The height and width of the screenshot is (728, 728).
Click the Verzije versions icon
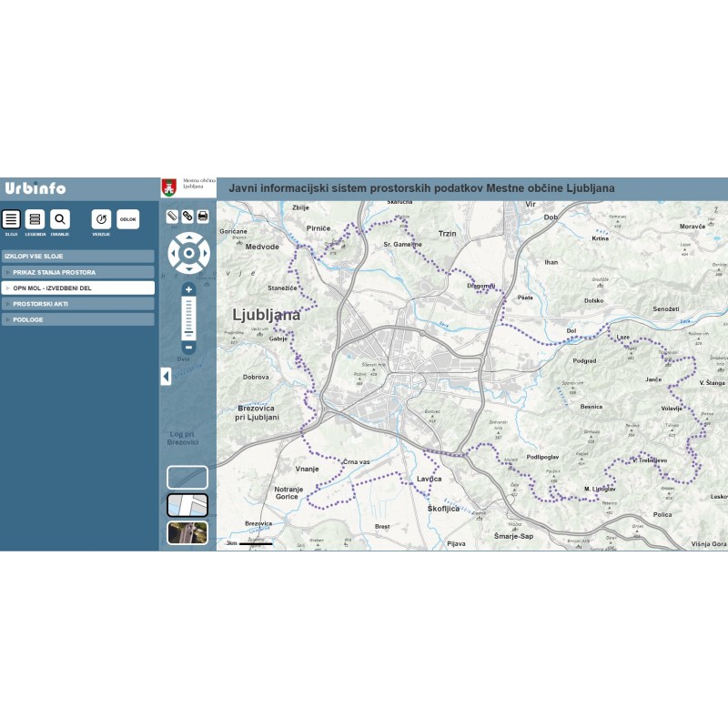pyautogui.click(x=101, y=219)
